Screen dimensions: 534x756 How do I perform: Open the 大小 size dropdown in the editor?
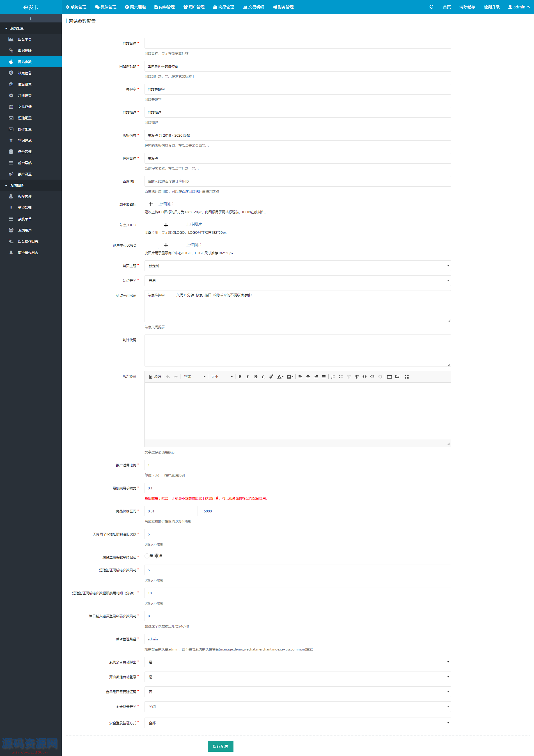pos(222,377)
